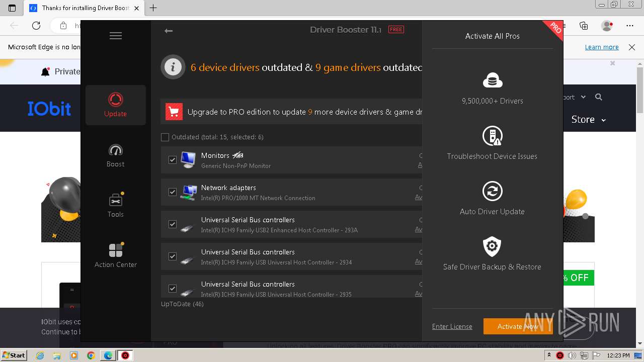Open the Update section in the sidebar
The image size is (644, 362).
tap(116, 105)
